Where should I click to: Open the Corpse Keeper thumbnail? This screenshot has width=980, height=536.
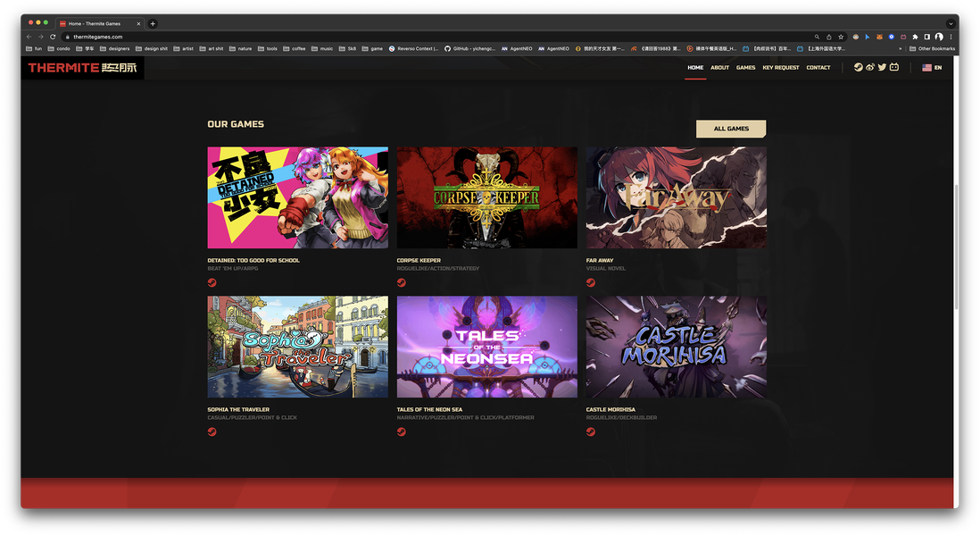pos(486,197)
